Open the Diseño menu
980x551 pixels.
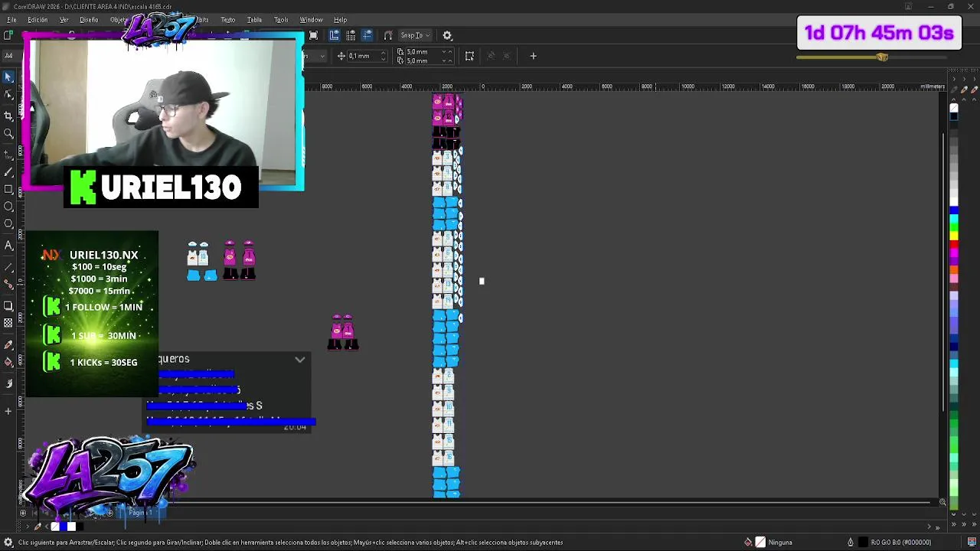[89, 20]
